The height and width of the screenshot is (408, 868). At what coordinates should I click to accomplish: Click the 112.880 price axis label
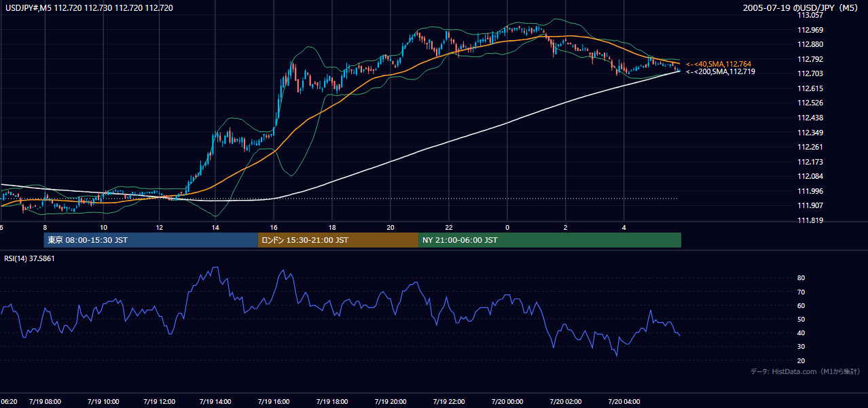click(x=810, y=44)
